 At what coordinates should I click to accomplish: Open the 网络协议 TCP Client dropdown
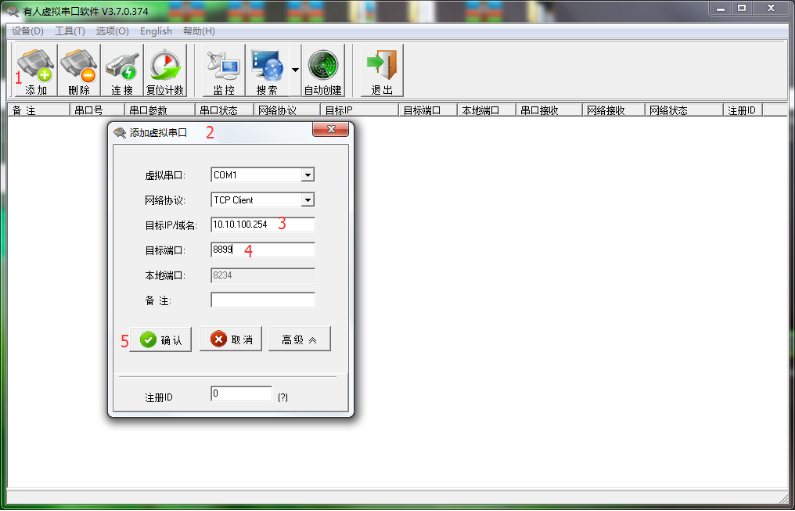(308, 200)
